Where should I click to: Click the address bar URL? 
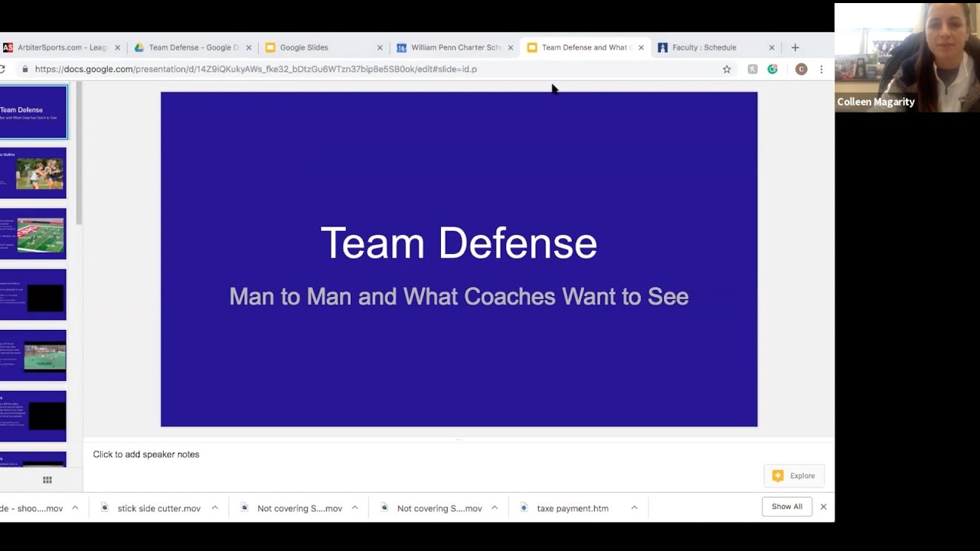(256, 69)
